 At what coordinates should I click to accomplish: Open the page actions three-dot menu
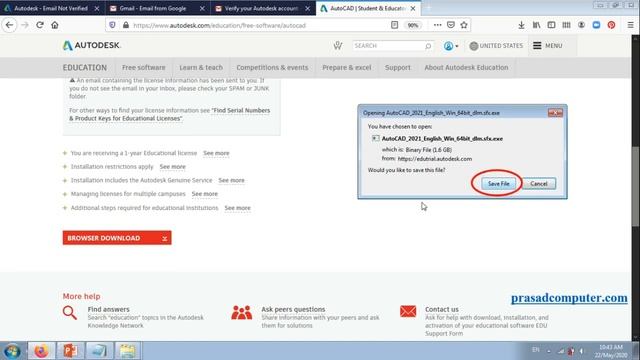pyautogui.click(x=438, y=25)
